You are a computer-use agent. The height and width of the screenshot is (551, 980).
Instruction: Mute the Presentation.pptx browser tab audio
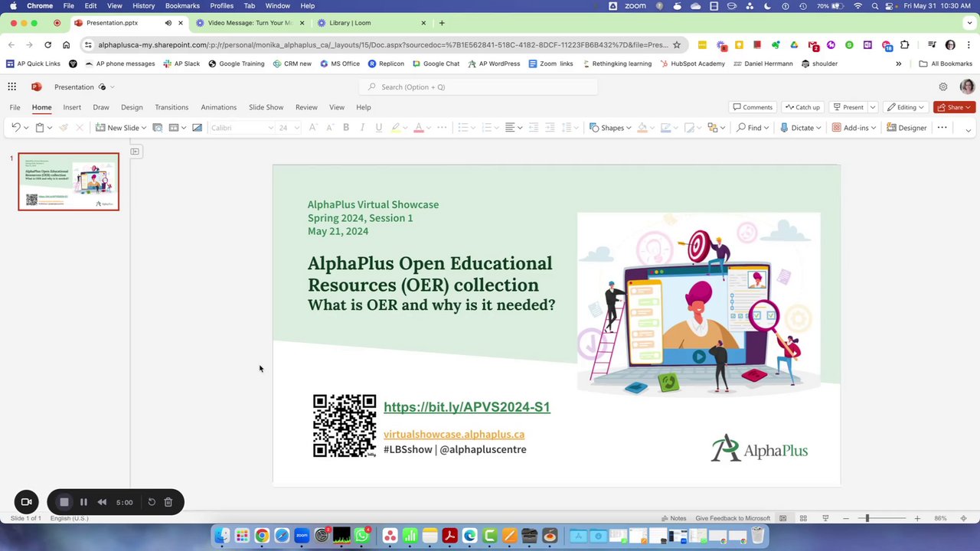pyautogui.click(x=168, y=23)
